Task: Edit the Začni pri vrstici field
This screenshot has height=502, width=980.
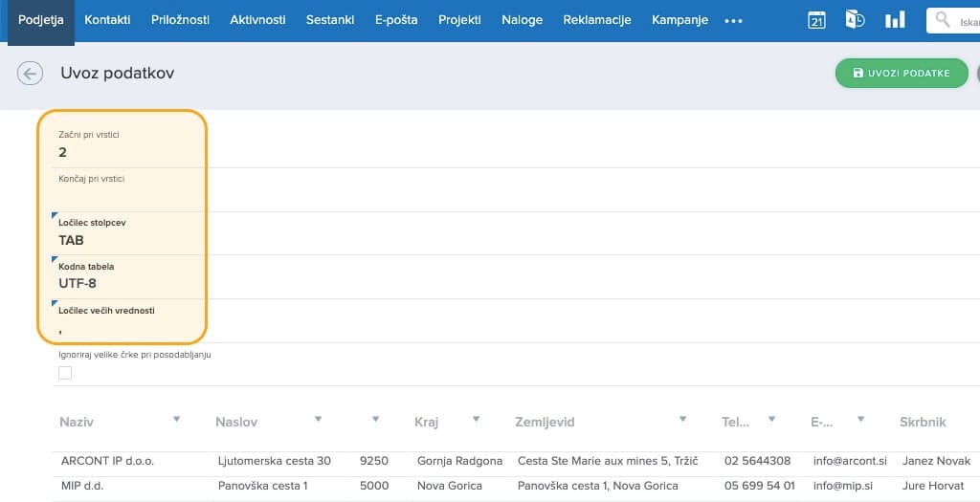Action: [x=516, y=146]
